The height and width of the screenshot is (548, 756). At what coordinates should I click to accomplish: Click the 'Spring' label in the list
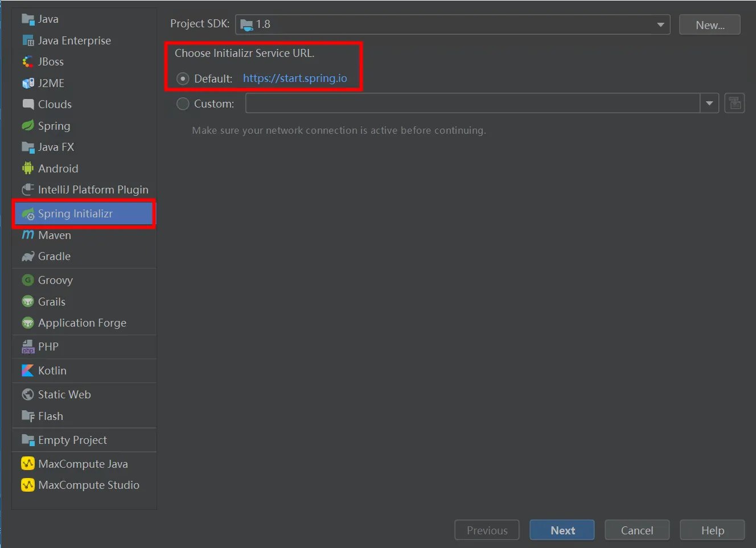pos(54,126)
